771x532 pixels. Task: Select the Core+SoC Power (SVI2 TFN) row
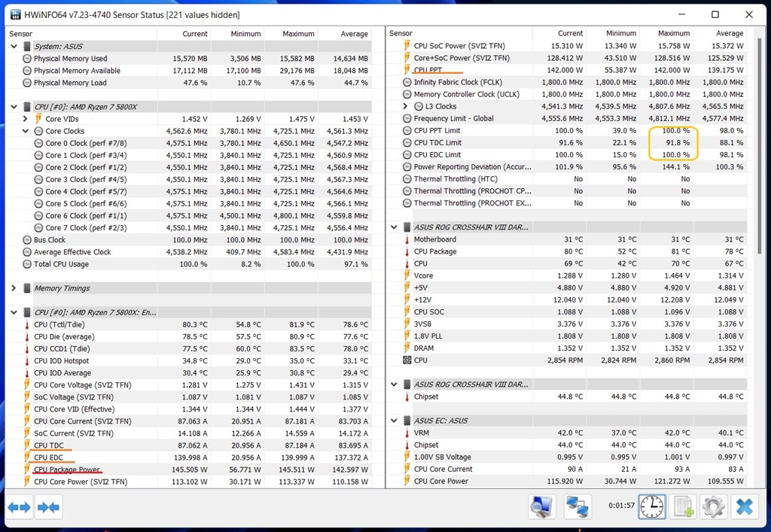coord(567,58)
